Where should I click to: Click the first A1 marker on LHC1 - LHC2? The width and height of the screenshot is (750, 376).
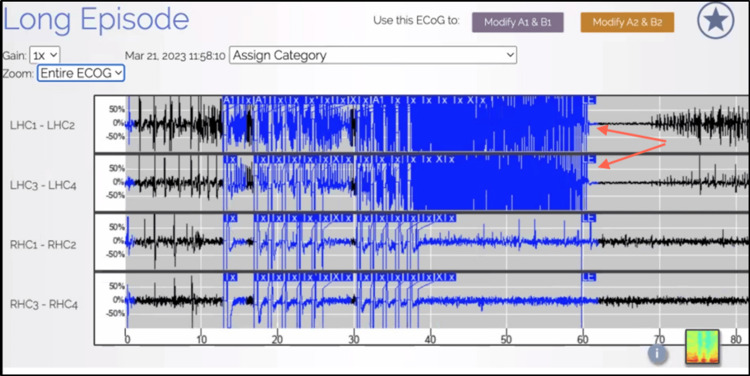tap(230, 100)
